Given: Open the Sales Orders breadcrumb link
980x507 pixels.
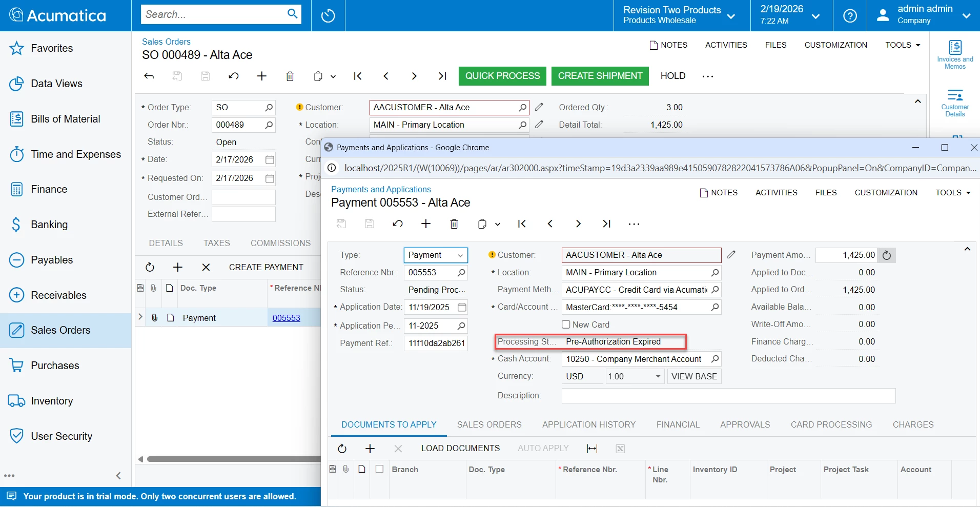Looking at the screenshot, I should [166, 42].
